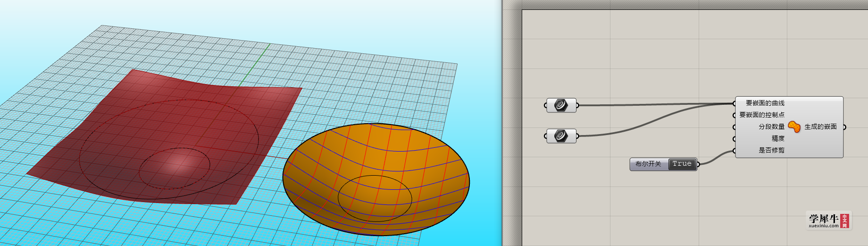Click the 分段数量 input parameter
This screenshot has height=246, width=868.
pyautogui.click(x=771, y=127)
